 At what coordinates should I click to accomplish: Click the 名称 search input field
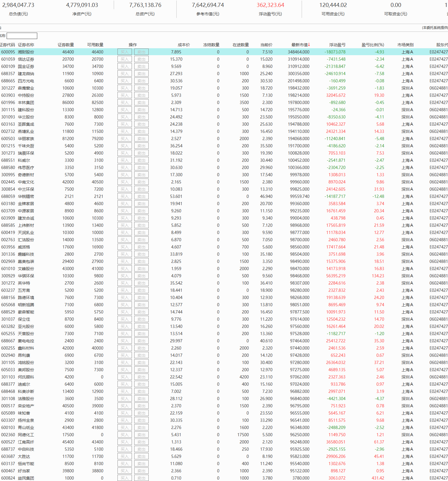(x=22, y=36)
